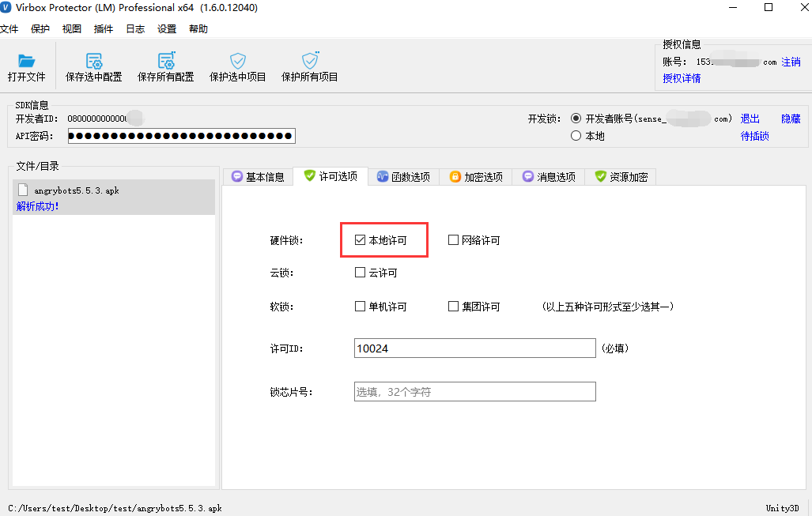
Task: Click the 解析成功! status text
Action: pos(37,206)
